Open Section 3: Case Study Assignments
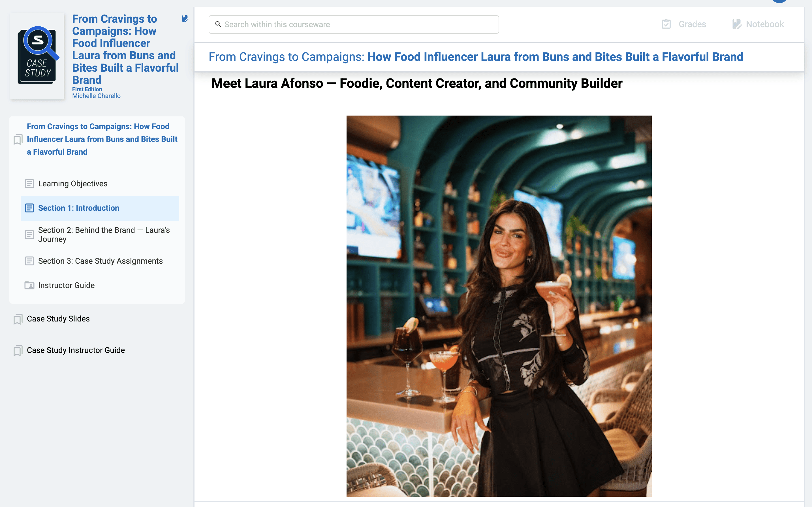 coord(100,261)
